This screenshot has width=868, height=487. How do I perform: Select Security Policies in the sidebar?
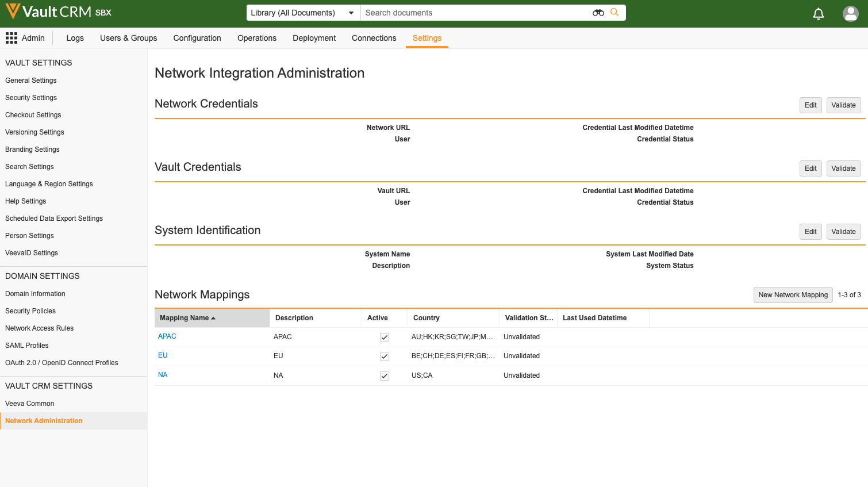(x=30, y=311)
